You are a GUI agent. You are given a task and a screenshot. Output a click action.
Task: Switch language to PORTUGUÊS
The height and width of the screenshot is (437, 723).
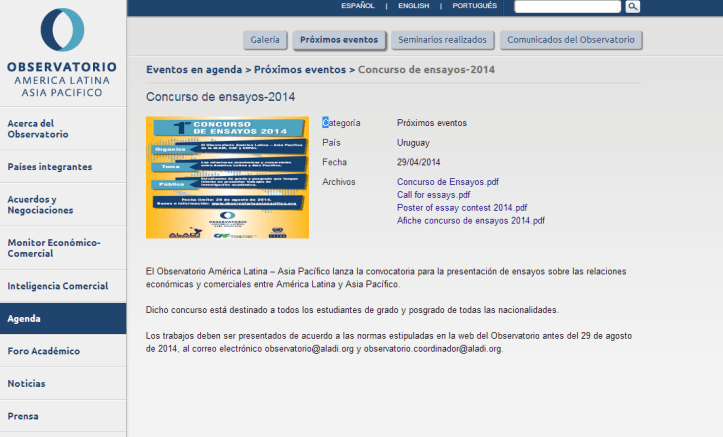[x=474, y=6]
